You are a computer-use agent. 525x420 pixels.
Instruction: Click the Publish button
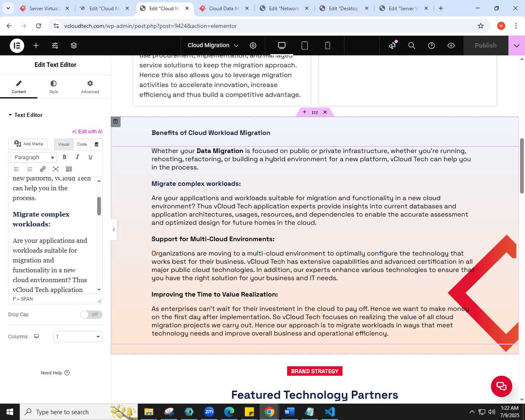pos(486,46)
